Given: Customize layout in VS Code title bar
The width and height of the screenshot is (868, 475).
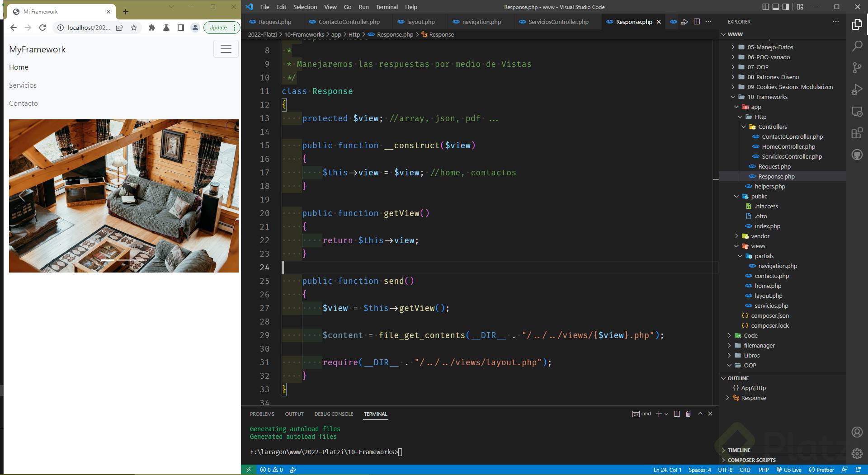Looking at the screenshot, I should point(800,7).
